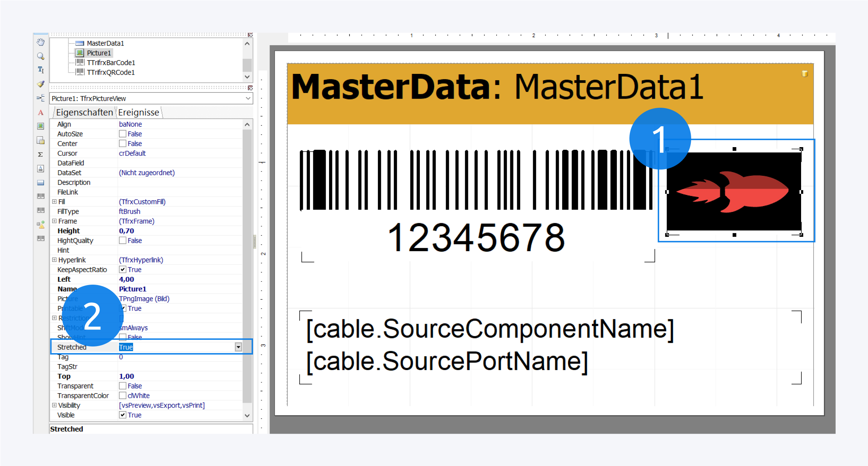Click the TPngImage (Bild) Picture value
Viewport: 868px width, 466px height.
(x=144, y=299)
